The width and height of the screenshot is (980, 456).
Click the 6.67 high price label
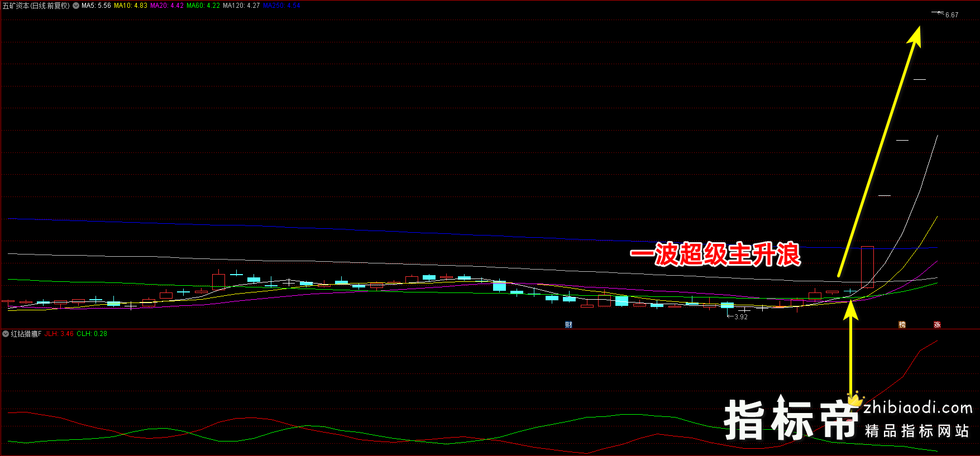pyautogui.click(x=952, y=15)
